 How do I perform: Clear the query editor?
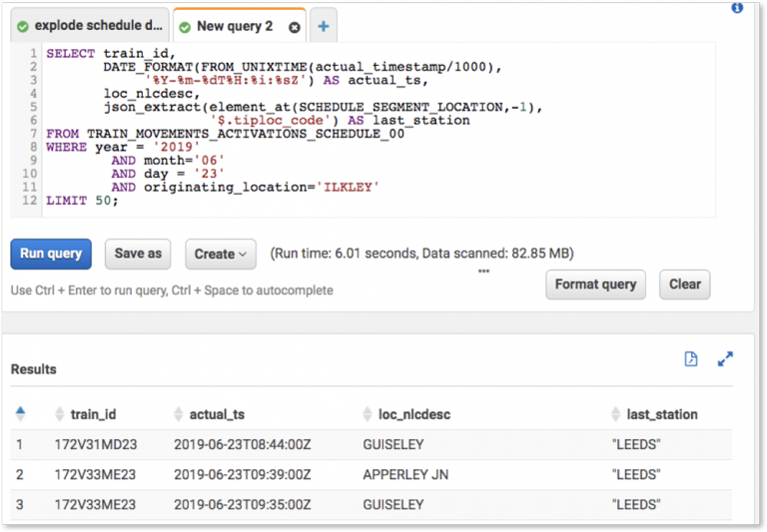click(684, 284)
